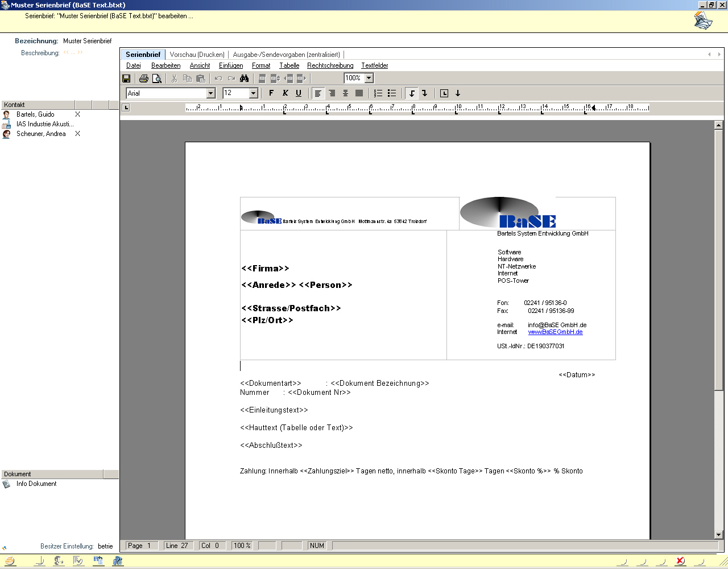The image size is (728, 569).
Task: Open the Arial font name dropdown
Action: [x=210, y=93]
